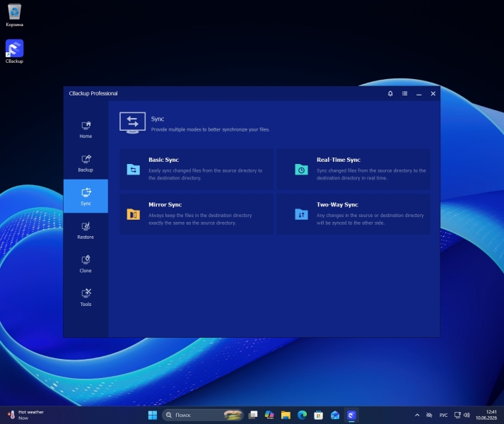Click the 'Provide multiple modes' description text
This screenshot has height=424, width=504.
(210, 129)
